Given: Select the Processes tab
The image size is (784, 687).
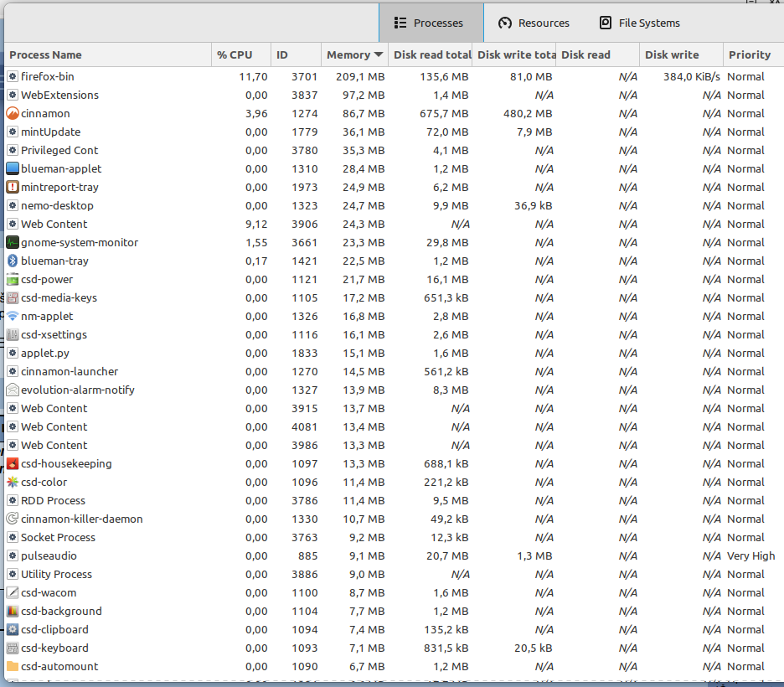Looking at the screenshot, I should (x=429, y=23).
